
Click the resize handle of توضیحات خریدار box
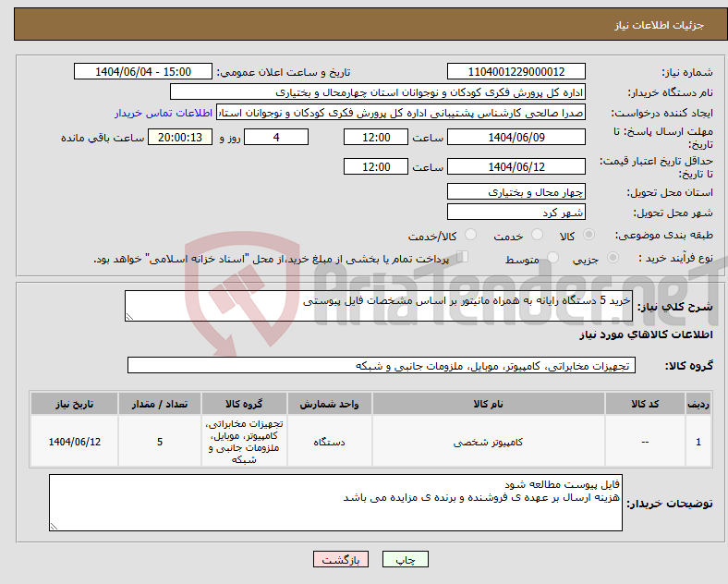pos(54,527)
